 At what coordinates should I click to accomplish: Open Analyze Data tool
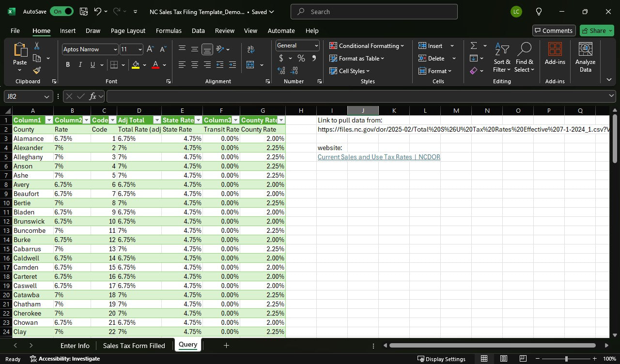[x=585, y=57]
